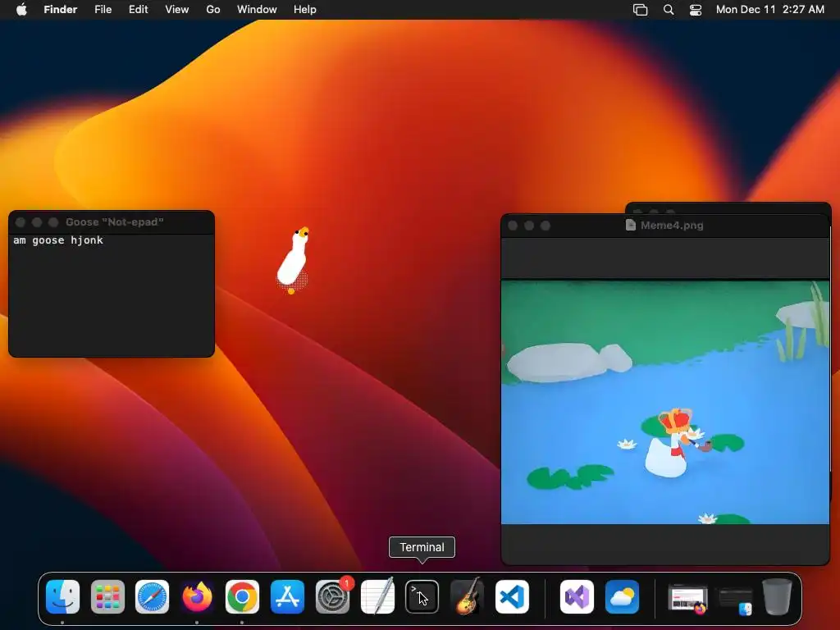Close the Meme4.png window
Viewport: 840px width, 630px height.
[x=513, y=226]
